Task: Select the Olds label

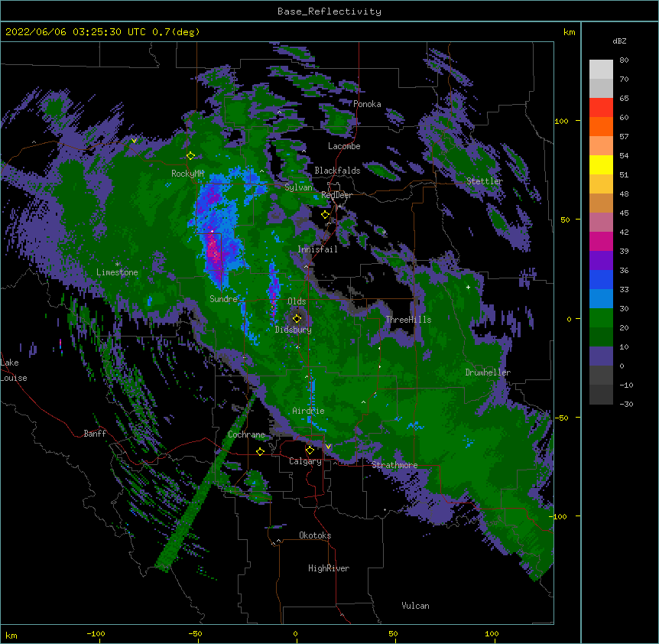Action: (297, 301)
